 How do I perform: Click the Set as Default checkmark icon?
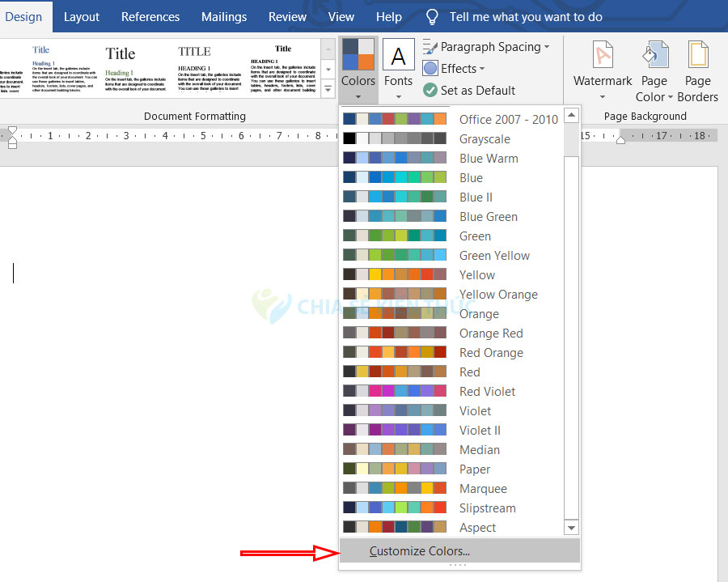click(x=430, y=91)
